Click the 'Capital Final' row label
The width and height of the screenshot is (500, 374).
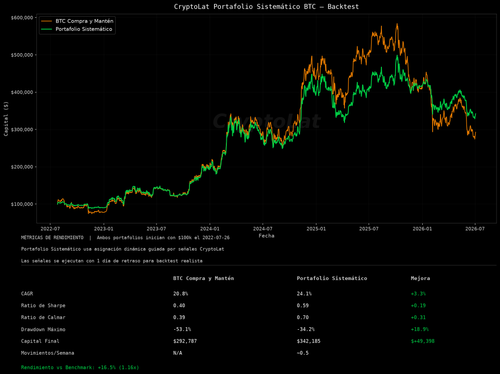40,341
